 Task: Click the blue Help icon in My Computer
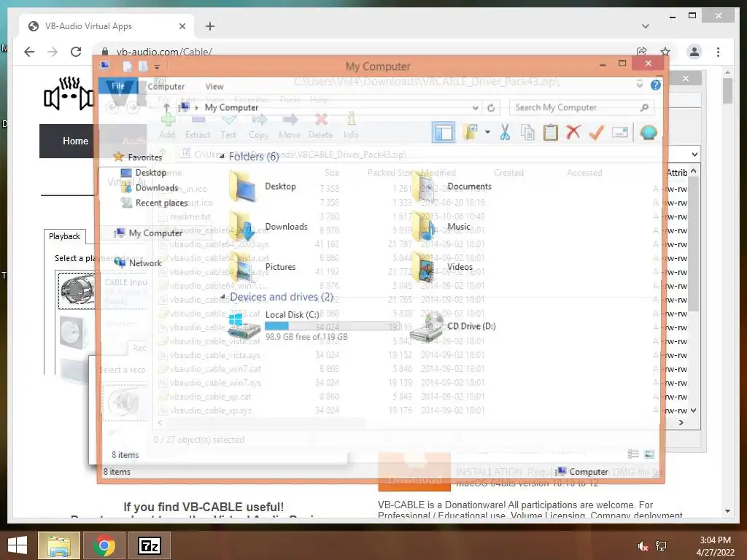(x=656, y=85)
